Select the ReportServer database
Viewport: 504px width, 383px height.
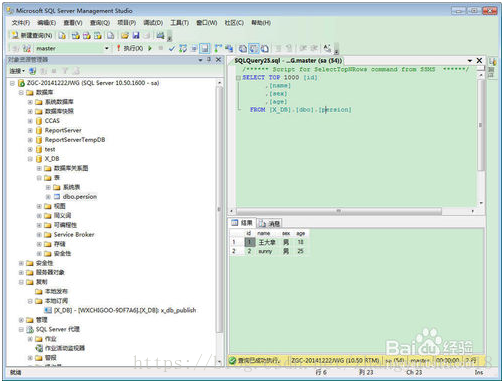tap(63, 130)
